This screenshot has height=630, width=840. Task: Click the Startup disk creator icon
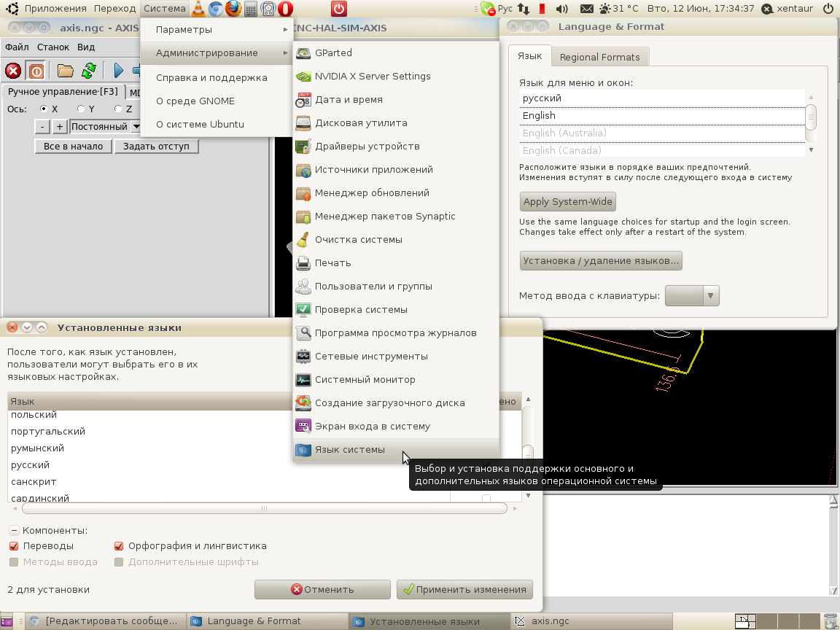pyautogui.click(x=303, y=402)
